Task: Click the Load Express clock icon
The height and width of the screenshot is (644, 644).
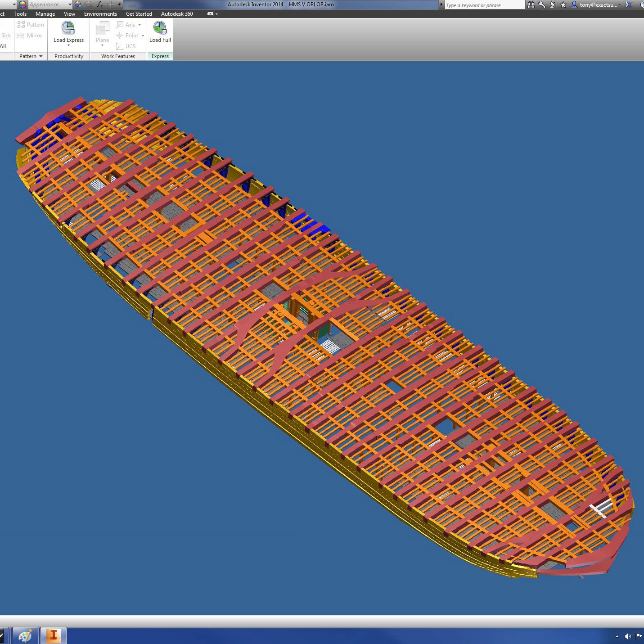Action: click(68, 28)
